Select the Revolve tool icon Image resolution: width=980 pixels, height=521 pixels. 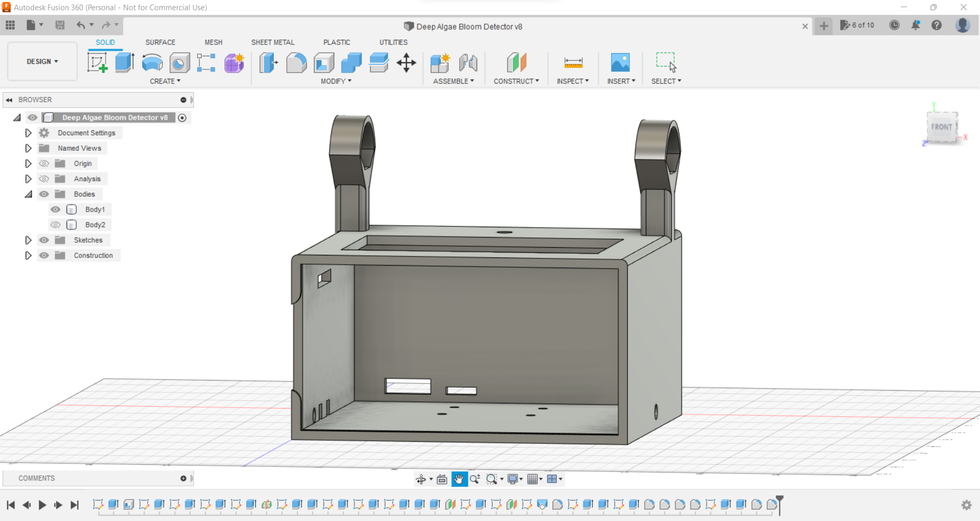[x=152, y=63]
